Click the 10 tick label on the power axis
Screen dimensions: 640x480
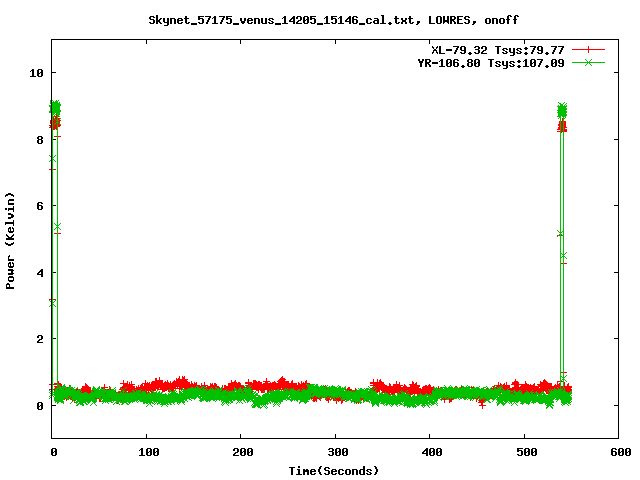pyautogui.click(x=36, y=73)
